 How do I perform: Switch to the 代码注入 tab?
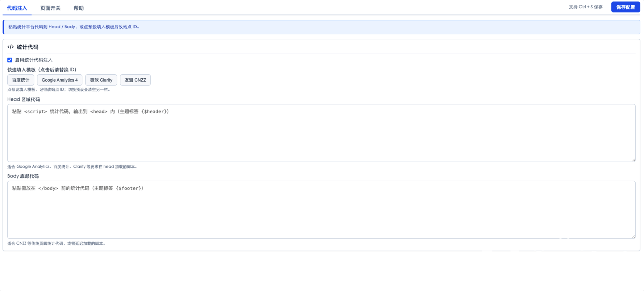(17, 8)
